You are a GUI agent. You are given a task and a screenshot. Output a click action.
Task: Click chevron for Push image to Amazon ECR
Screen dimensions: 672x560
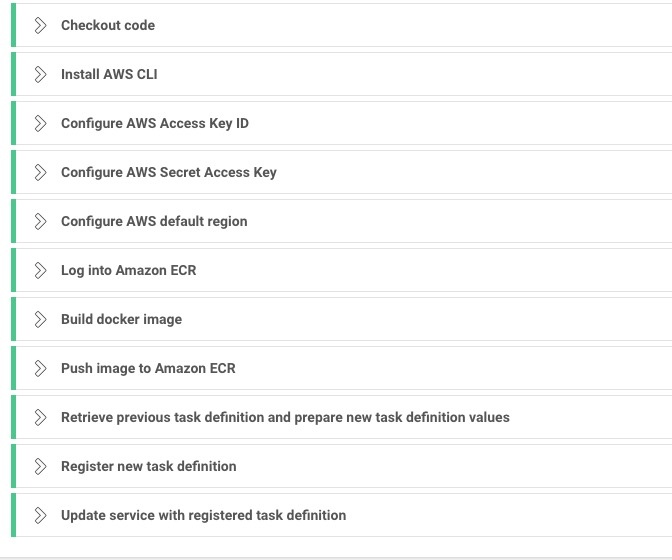(40, 368)
